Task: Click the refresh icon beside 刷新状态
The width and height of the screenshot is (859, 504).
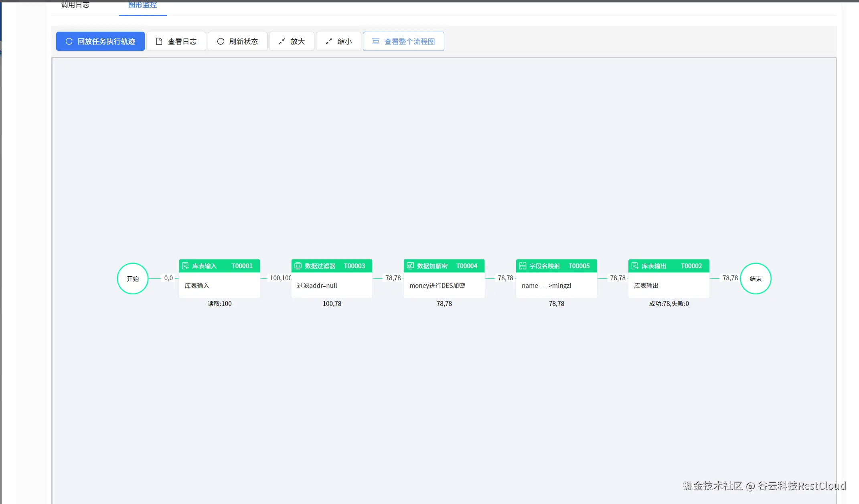Action: point(221,41)
